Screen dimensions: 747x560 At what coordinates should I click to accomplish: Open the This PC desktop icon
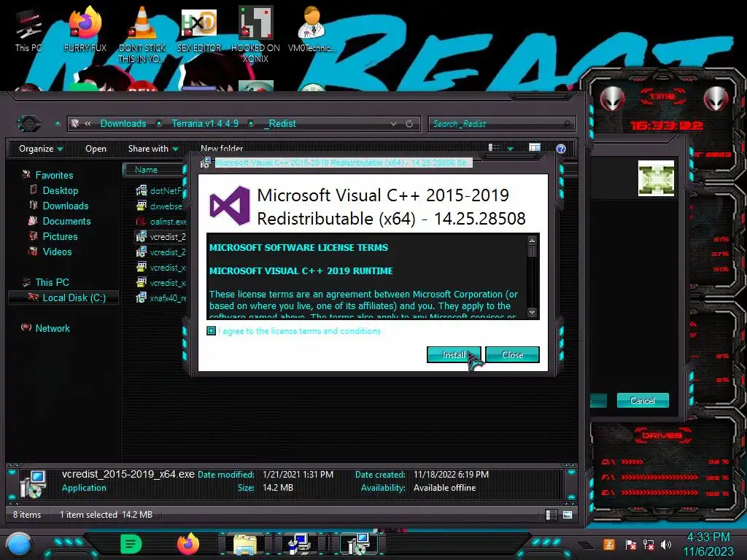pyautogui.click(x=28, y=31)
